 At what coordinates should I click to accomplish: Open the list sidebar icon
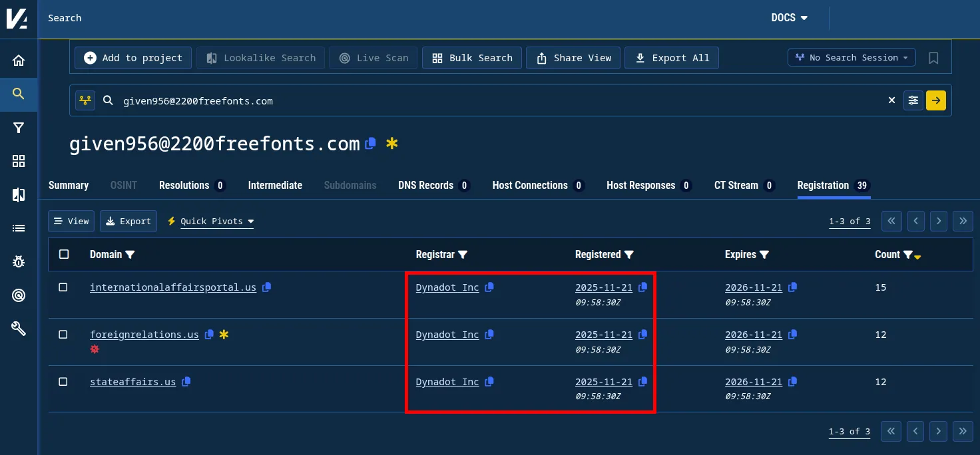tap(19, 228)
